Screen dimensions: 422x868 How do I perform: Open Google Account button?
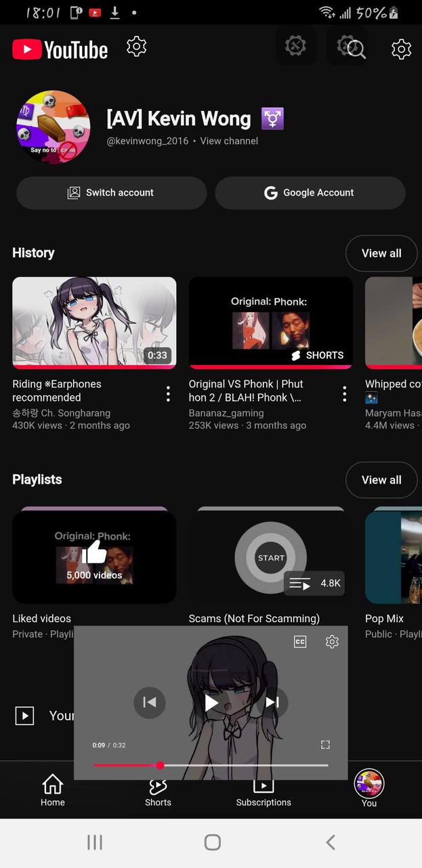pyautogui.click(x=310, y=193)
